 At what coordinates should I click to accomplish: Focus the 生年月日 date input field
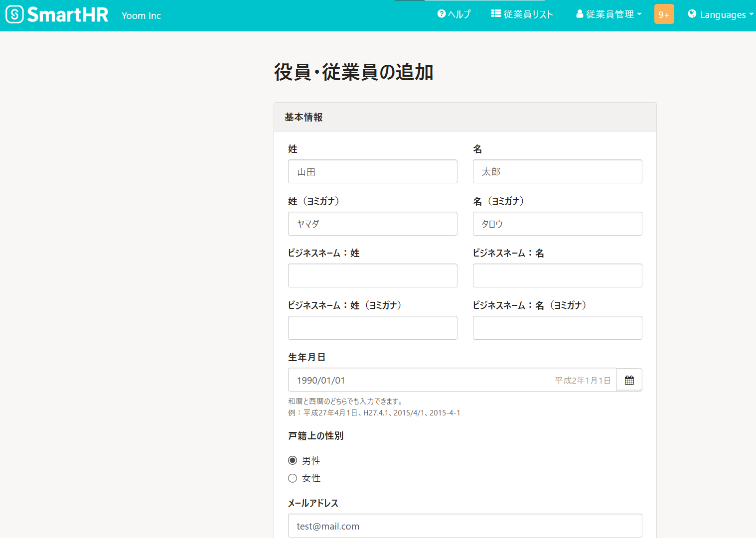424,380
